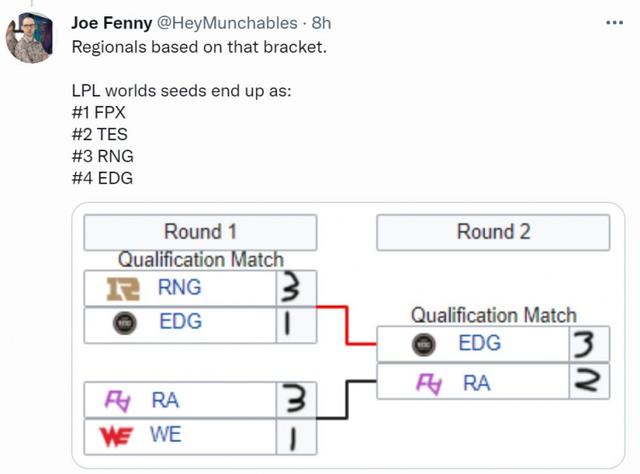Open the Round 2 EDG team name

(480, 343)
